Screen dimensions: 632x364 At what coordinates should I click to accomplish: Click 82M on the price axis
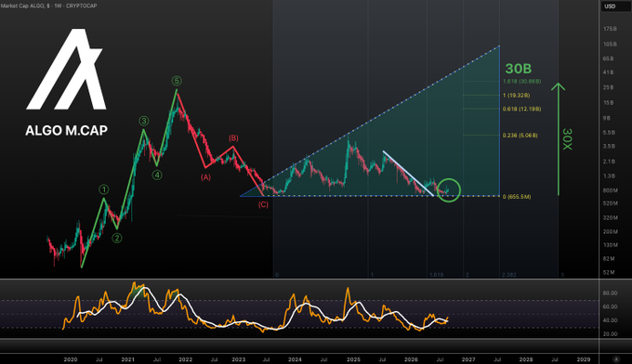pos(609,259)
